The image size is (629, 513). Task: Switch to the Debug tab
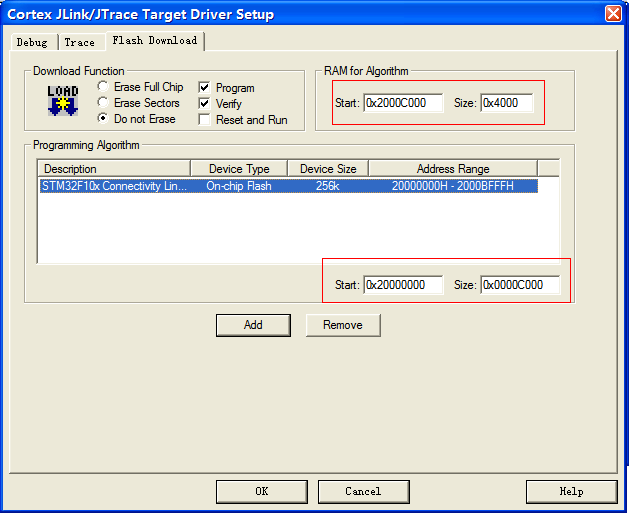(32, 42)
